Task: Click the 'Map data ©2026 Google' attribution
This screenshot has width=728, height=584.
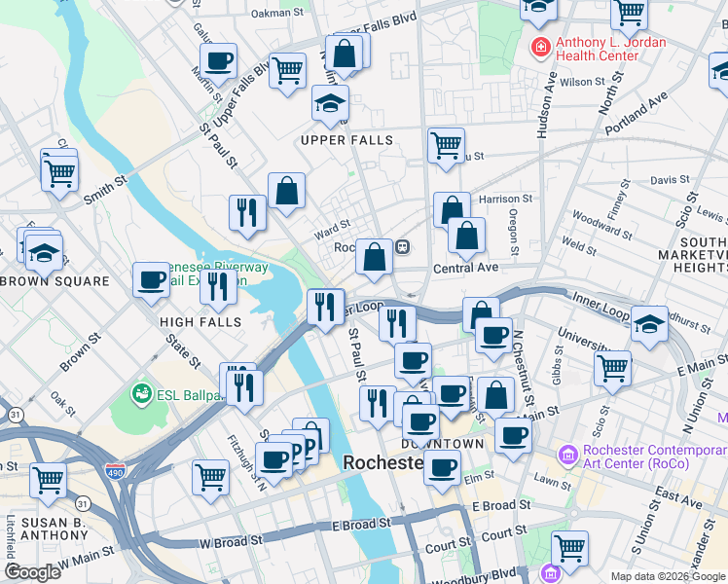Action: click(668, 577)
